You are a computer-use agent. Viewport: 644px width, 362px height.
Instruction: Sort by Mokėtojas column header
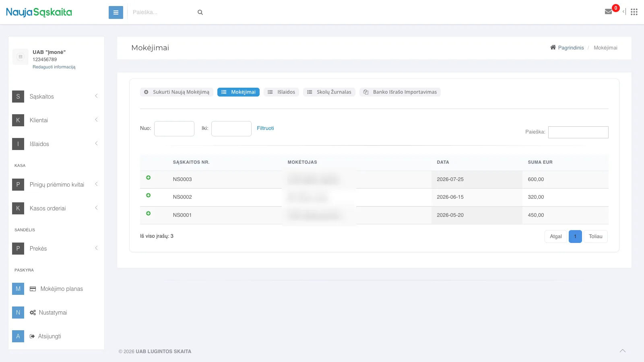click(x=302, y=162)
